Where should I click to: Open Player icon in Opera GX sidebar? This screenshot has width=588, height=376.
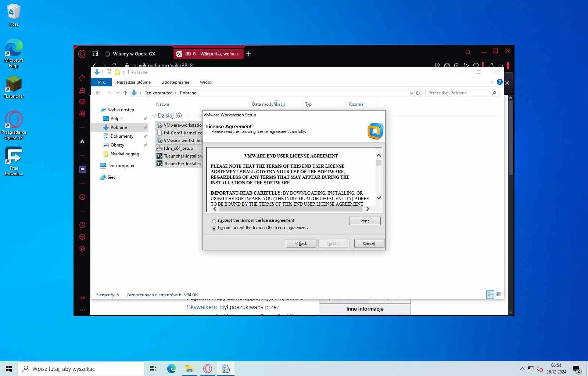point(82,197)
